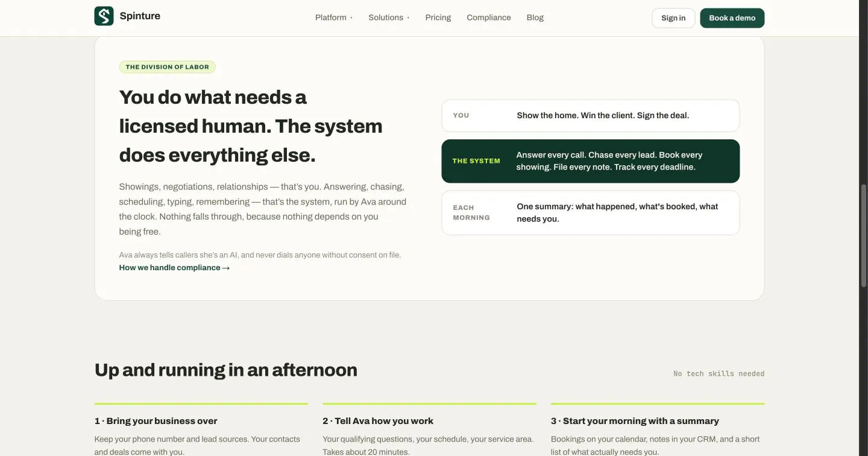
Task: Click heading 'Up and running in an afternoon'
Action: click(226, 370)
